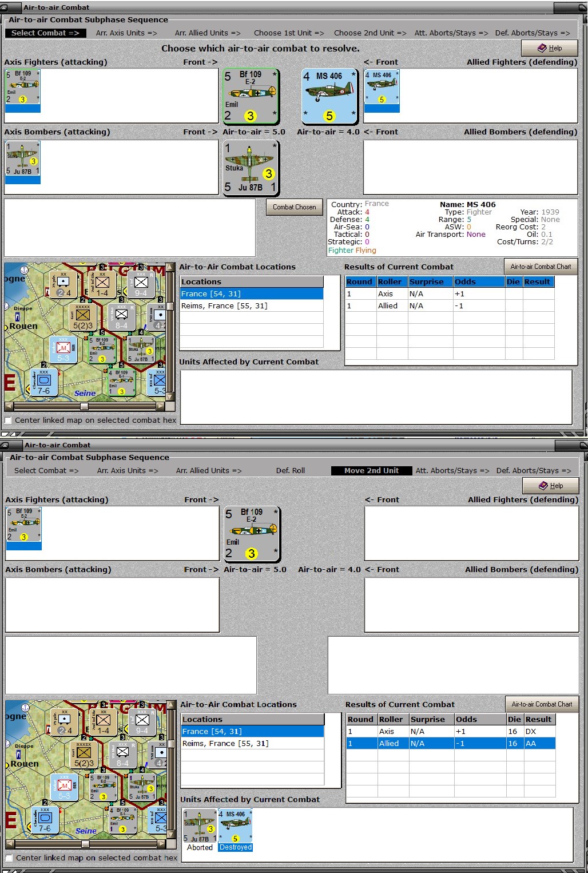The height and width of the screenshot is (873, 588).
Task: Click lower map vertical scrollbar up arrow
Action: pyautogui.click(x=171, y=705)
